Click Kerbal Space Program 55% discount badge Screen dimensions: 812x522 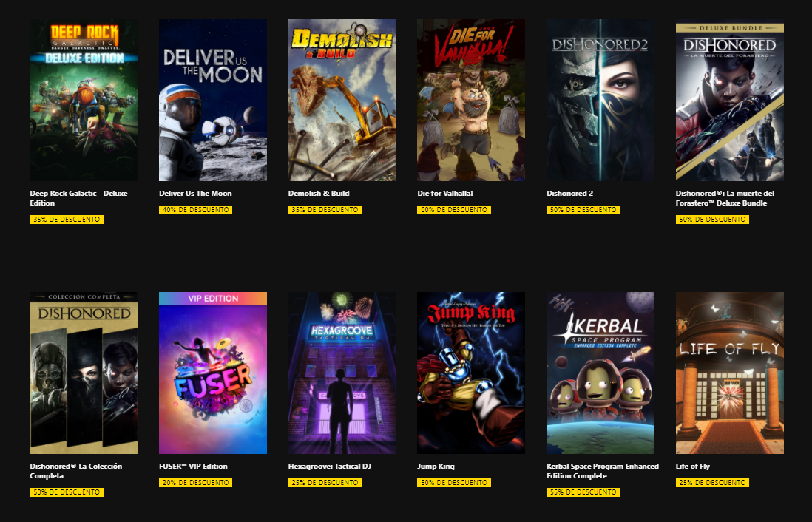pyautogui.click(x=583, y=492)
